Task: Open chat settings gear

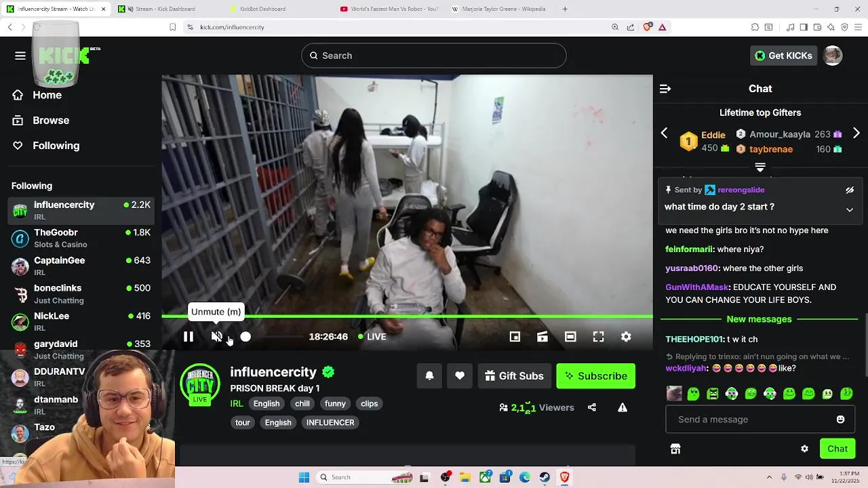Action: coord(804,449)
